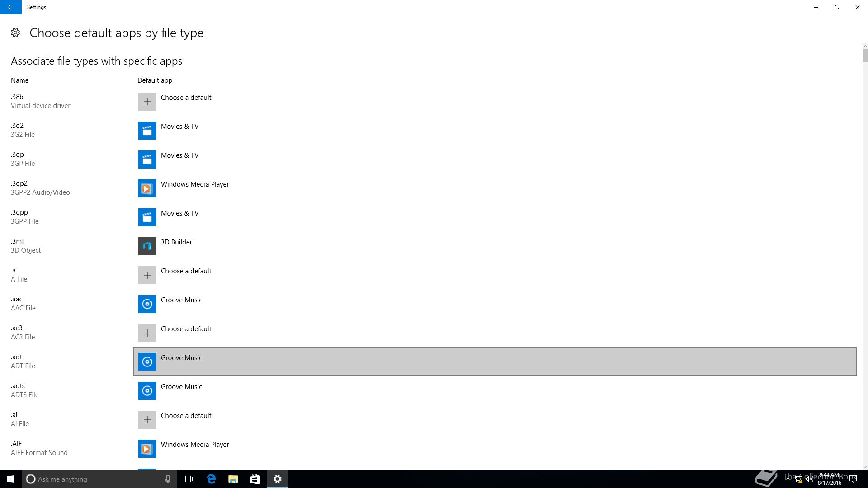
Task: Click the plus icon for .ai file type
Action: pos(147,420)
